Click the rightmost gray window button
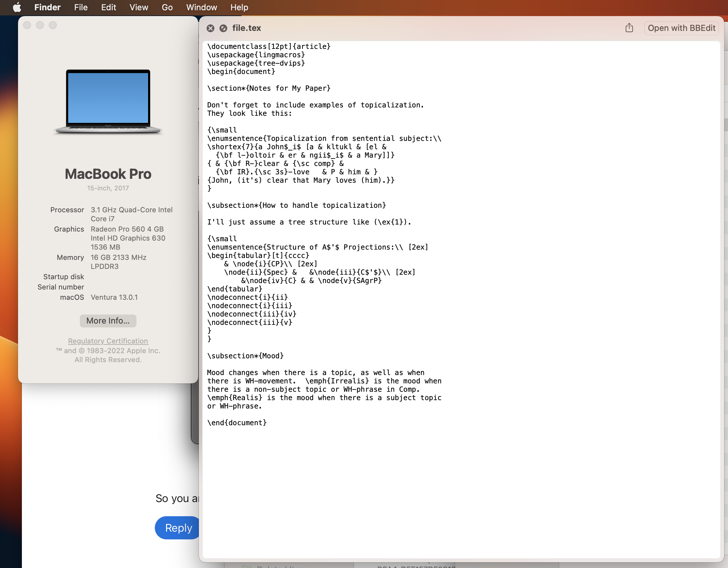The height and width of the screenshot is (568, 728). pyautogui.click(x=53, y=25)
